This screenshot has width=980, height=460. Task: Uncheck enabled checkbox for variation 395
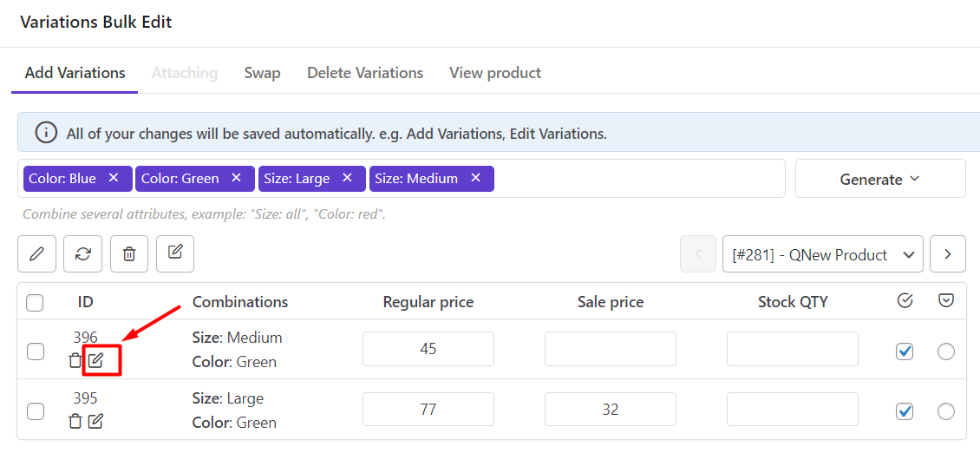point(905,411)
